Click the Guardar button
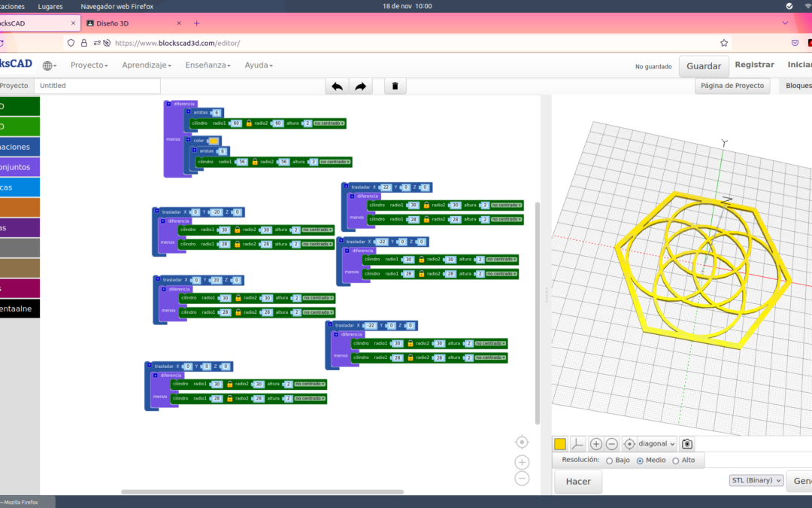This screenshot has width=812, height=508. [704, 65]
